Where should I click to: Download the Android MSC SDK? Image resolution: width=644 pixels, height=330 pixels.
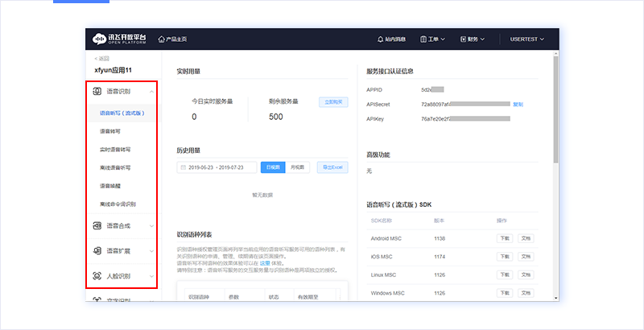coord(505,238)
